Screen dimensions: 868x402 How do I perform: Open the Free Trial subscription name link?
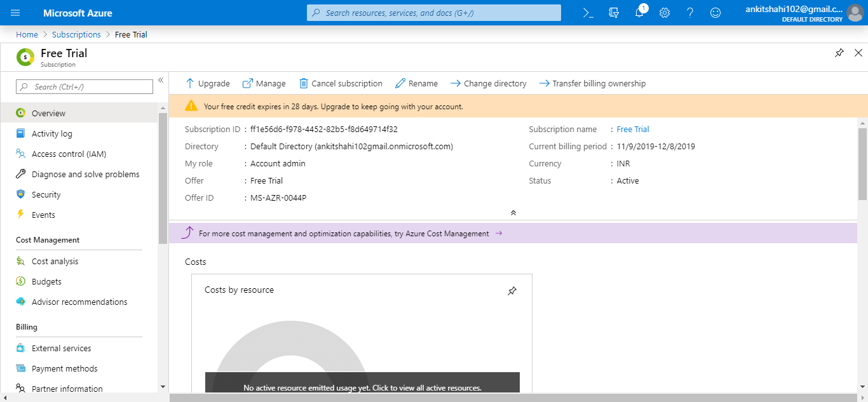pos(632,129)
